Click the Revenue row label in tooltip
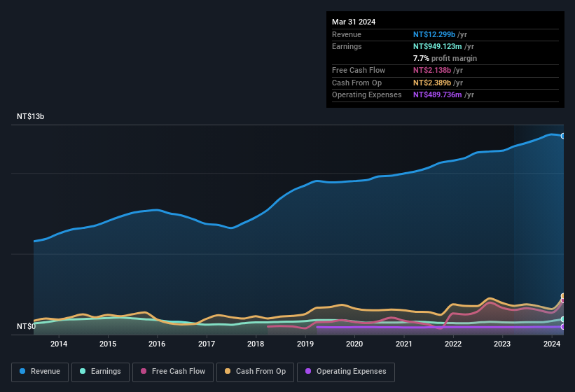This screenshot has width=575, height=392. (347, 34)
